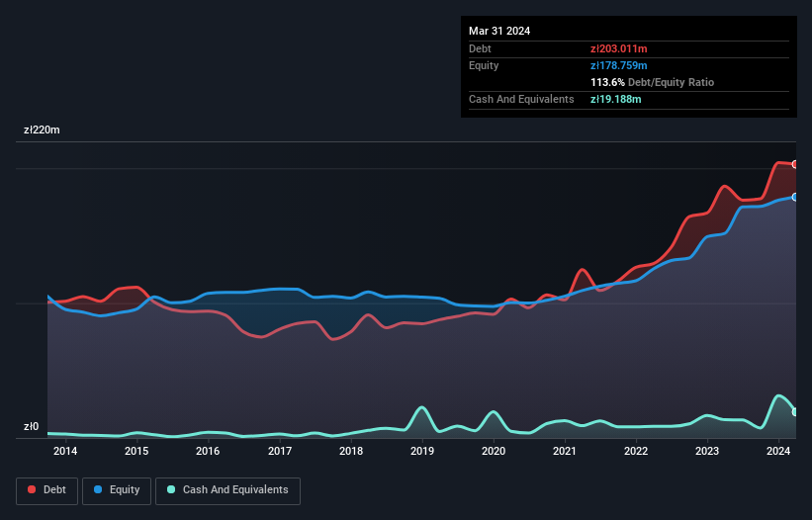812x520 pixels.
Task: Click the zł178.759m equity value
Action: click(x=619, y=65)
